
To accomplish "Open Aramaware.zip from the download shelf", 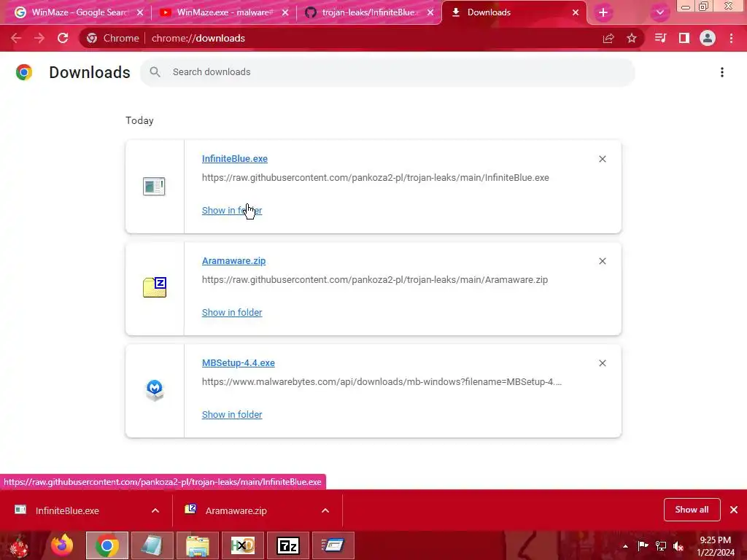I will pos(236,510).
